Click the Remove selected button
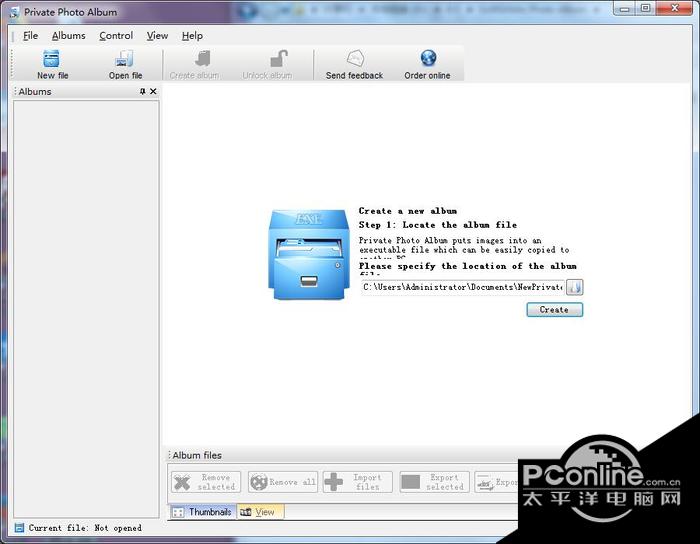700x544 pixels. tap(206, 482)
